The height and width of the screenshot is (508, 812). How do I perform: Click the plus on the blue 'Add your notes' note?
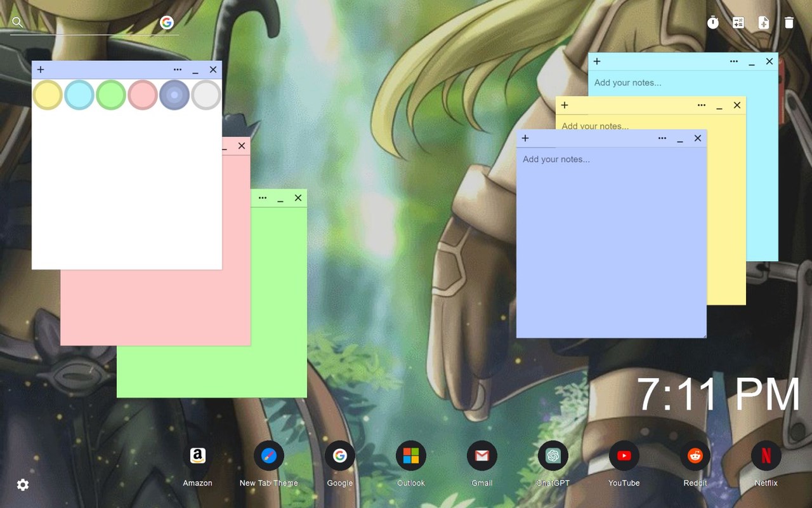(525, 138)
